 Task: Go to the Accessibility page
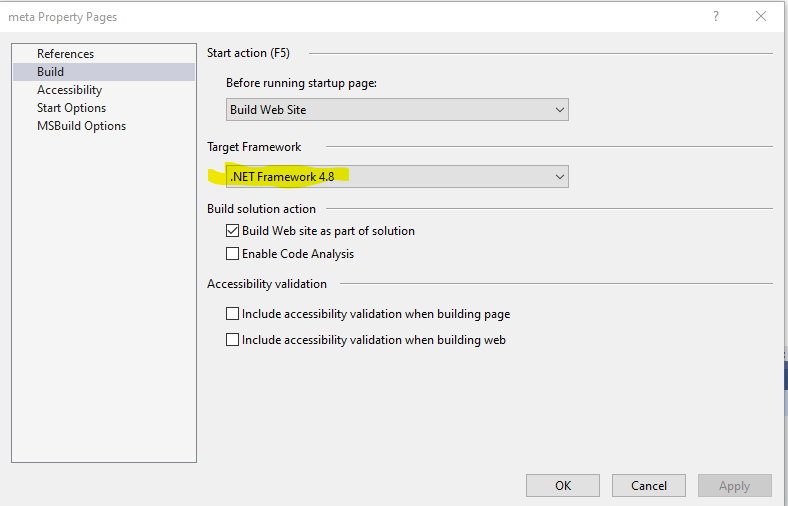pyautogui.click(x=69, y=90)
